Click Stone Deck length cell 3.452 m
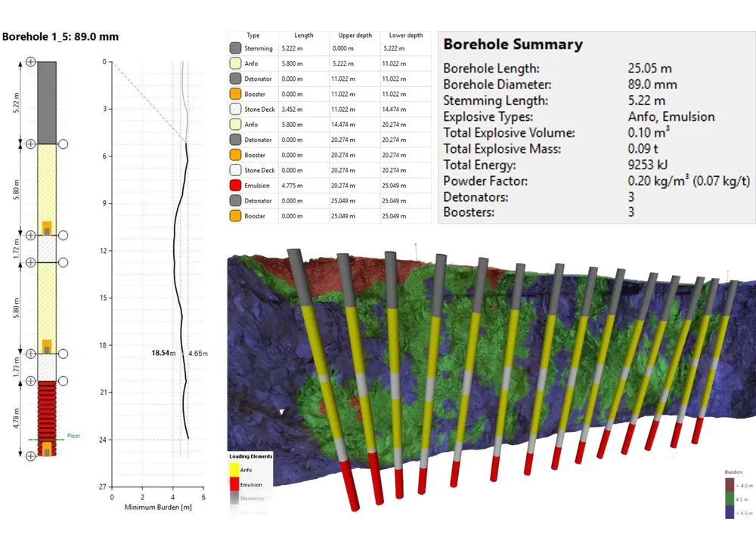Viewport: 756px width, 550px height. click(292, 110)
